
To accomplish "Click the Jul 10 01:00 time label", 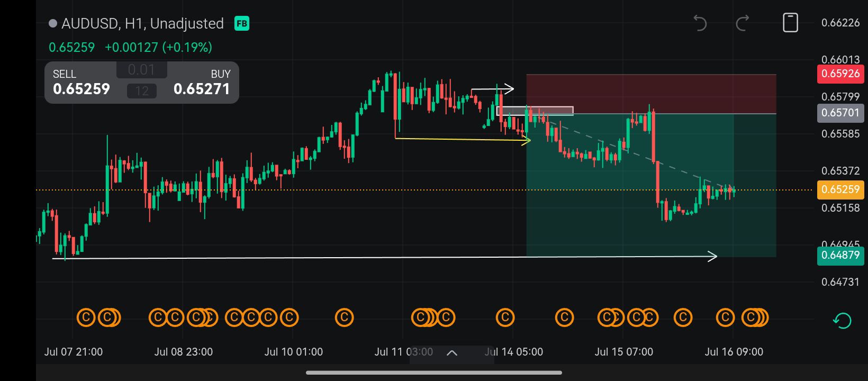I will pyautogui.click(x=294, y=352).
